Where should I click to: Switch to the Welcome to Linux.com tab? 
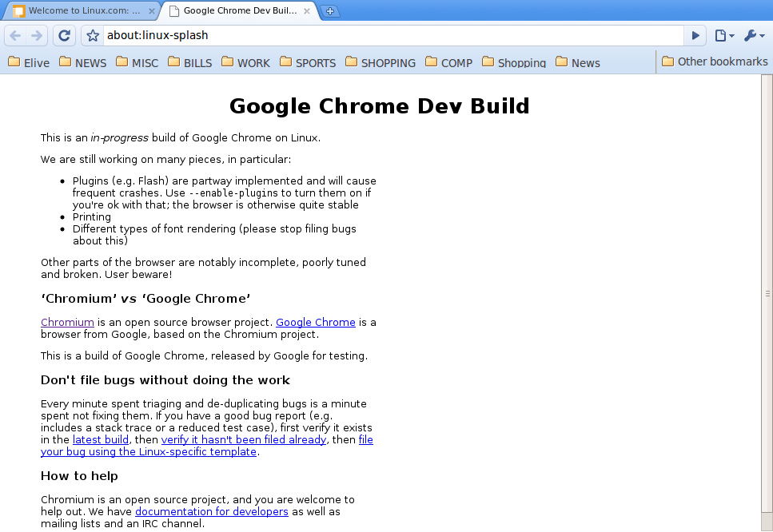(x=84, y=11)
